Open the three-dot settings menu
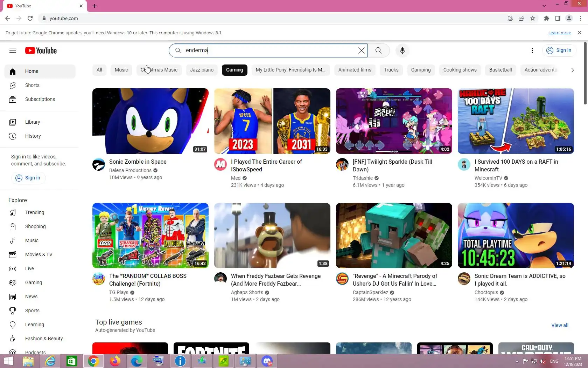The height and width of the screenshot is (368, 588). point(532,50)
